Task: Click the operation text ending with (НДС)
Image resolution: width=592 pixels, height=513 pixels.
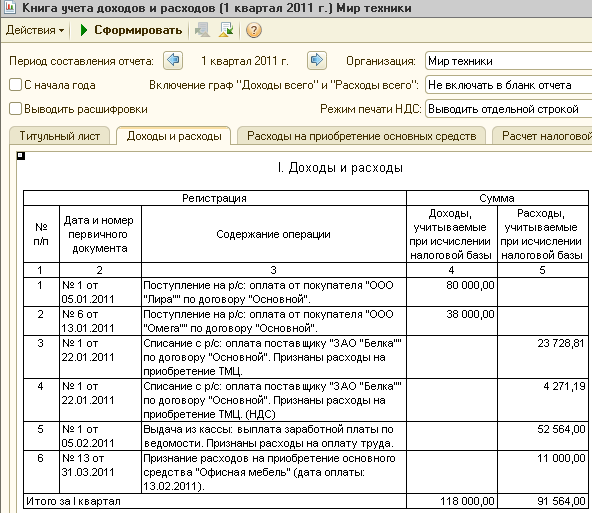Action: click(274, 400)
